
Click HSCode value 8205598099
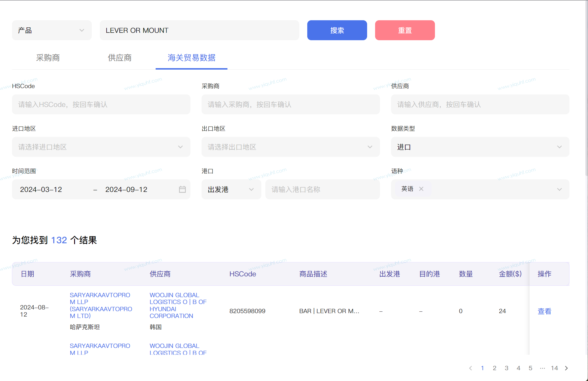[247, 311]
